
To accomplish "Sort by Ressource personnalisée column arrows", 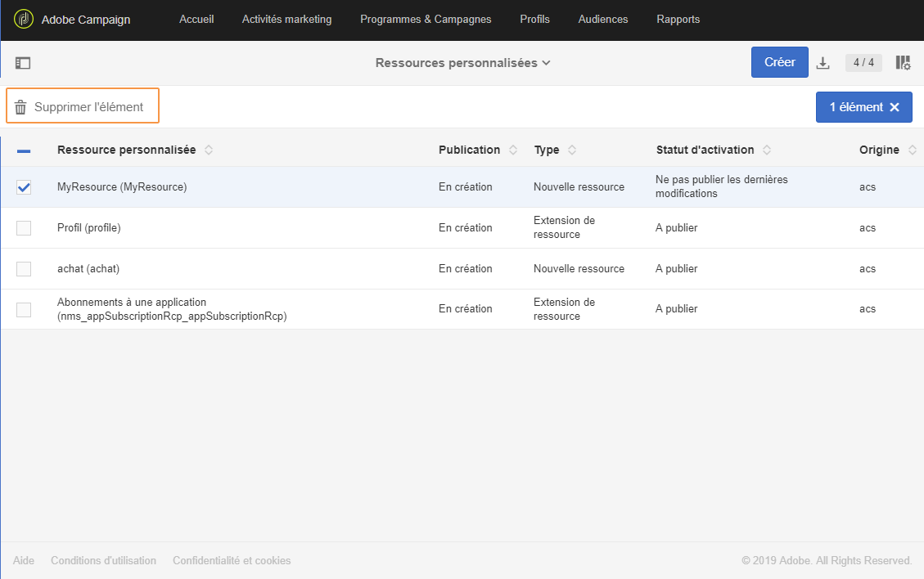I will (209, 150).
